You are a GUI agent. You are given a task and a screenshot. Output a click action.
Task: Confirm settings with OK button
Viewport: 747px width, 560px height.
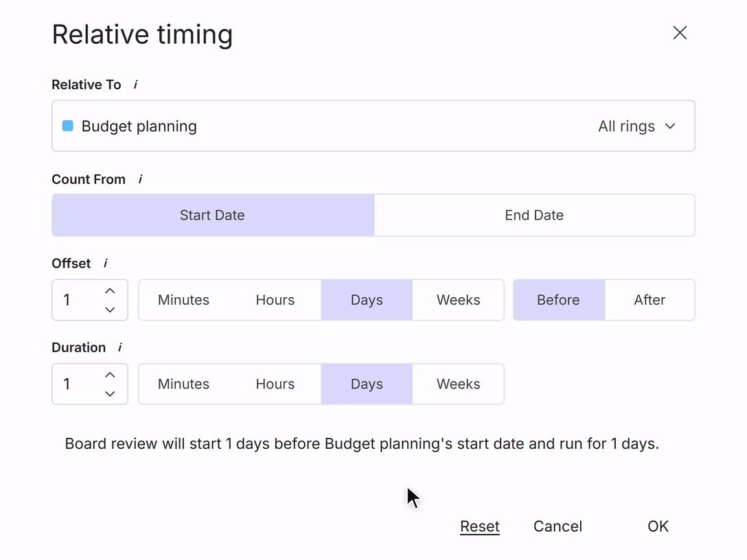658,526
